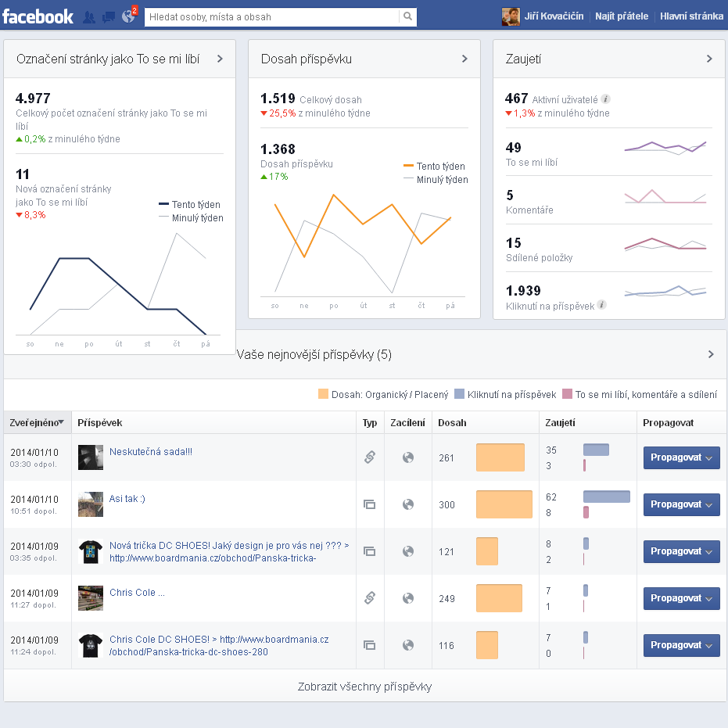Click the 1.939 Kliknutí na příspěvek sparkline
Image resolution: width=728 pixels, height=728 pixels.
[665, 292]
